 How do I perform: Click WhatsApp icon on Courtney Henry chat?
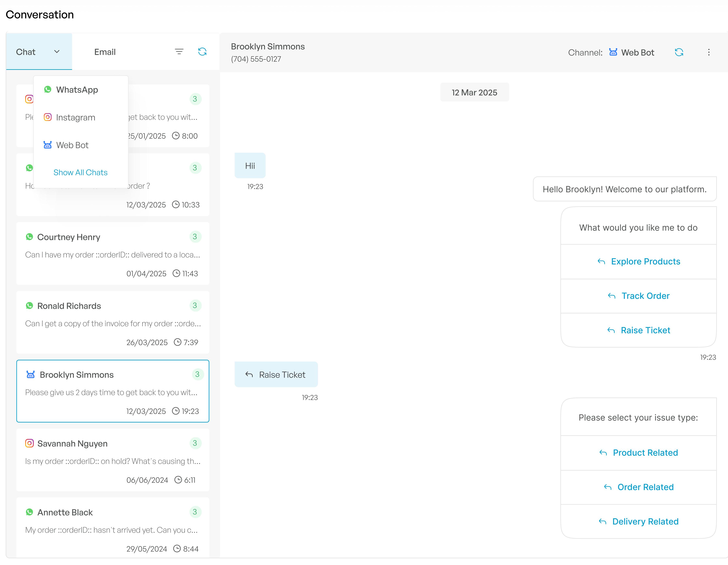tap(30, 237)
